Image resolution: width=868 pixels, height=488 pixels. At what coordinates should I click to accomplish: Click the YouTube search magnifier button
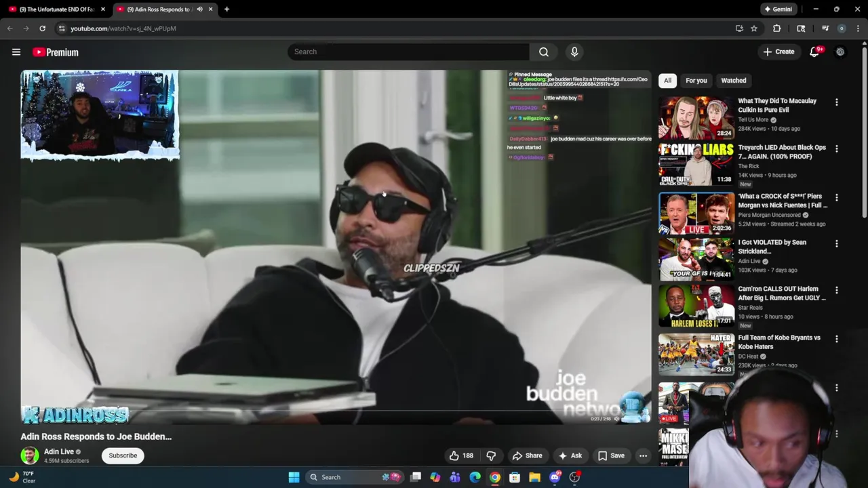click(544, 52)
